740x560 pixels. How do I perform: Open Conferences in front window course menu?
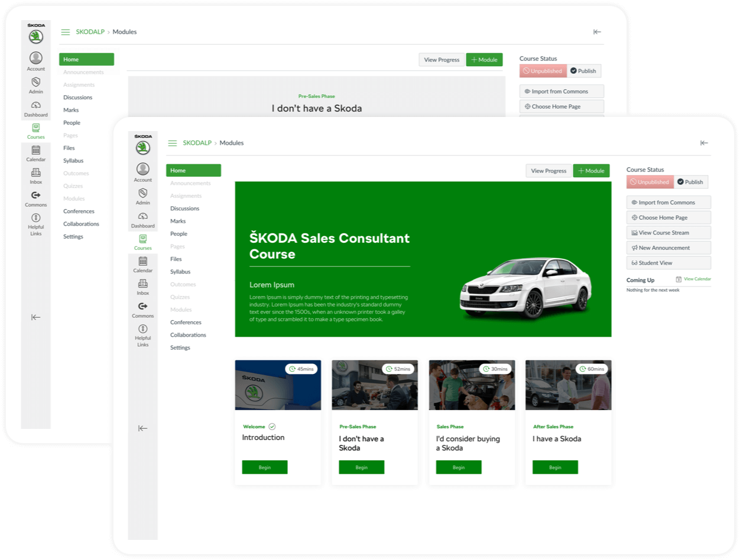[186, 323]
